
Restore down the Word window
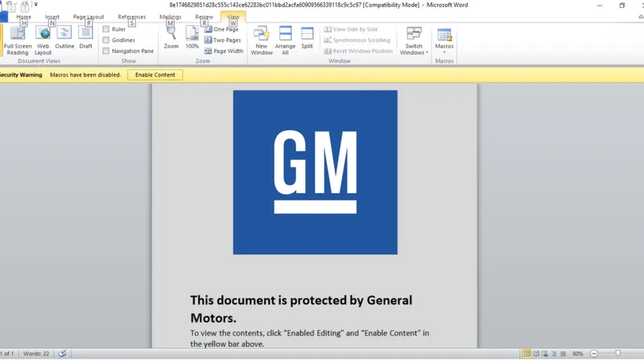tap(621, 6)
